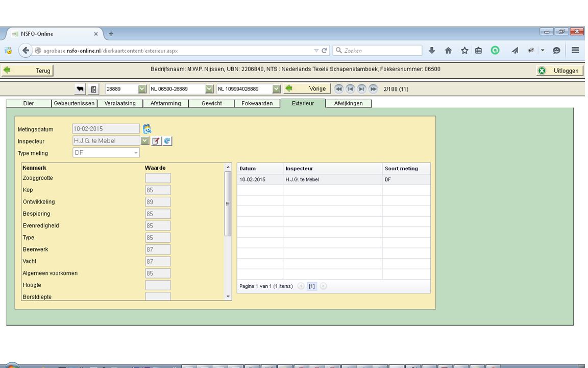Click the Uitloggen button
The image size is (588, 368).
pyautogui.click(x=559, y=71)
